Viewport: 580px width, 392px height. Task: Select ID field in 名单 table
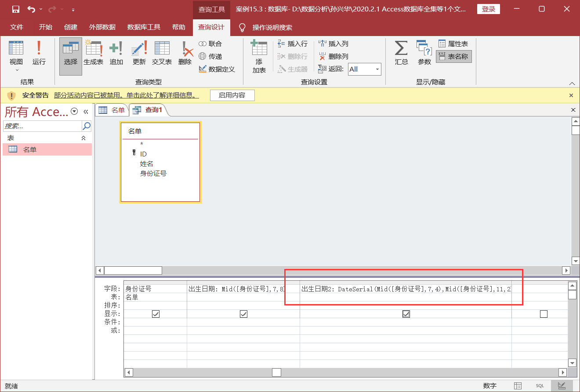tap(143, 154)
